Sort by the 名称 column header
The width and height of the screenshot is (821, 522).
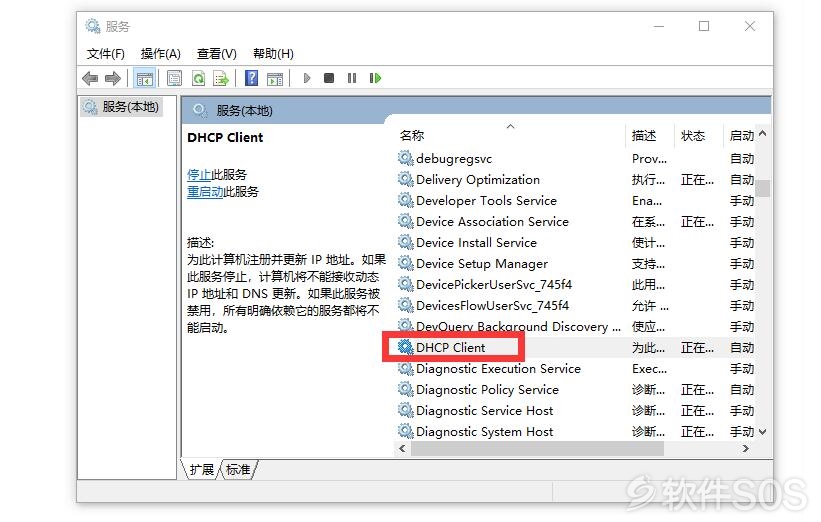(412, 136)
